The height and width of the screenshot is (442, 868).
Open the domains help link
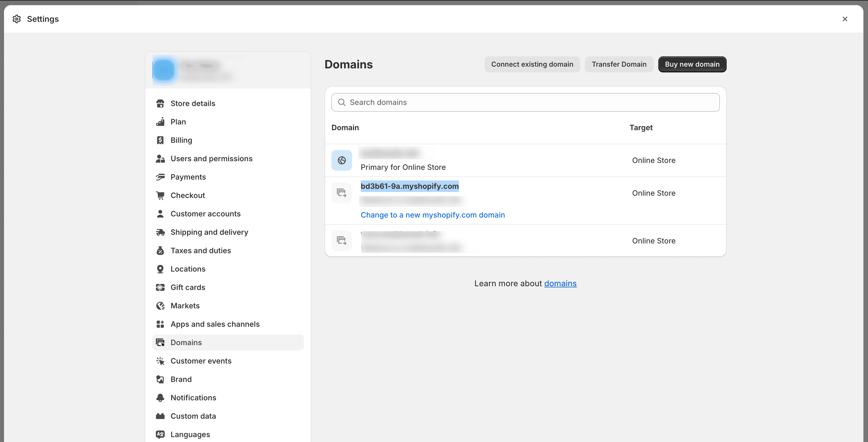click(x=560, y=284)
